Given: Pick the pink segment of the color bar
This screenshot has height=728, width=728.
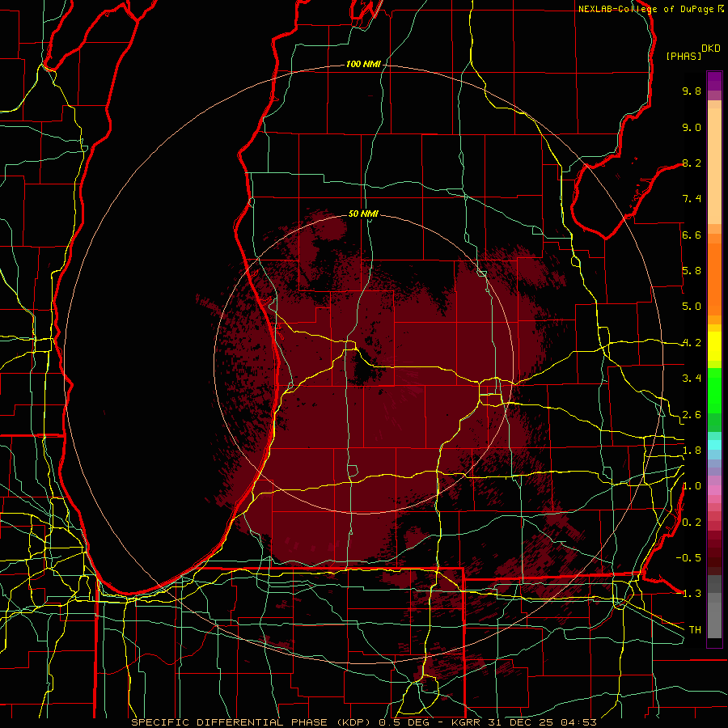Looking at the screenshot, I should coord(714,490).
